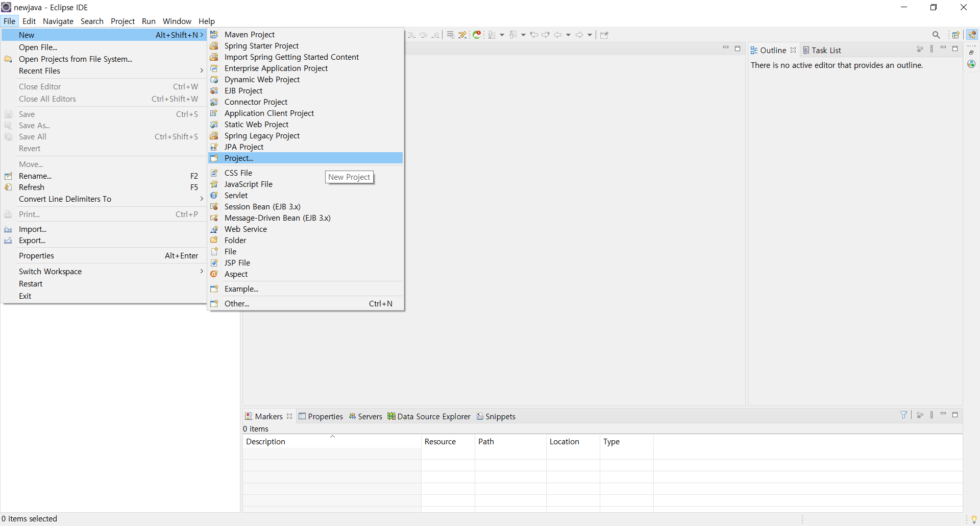Click the Type column header
980x526 pixels.
pyautogui.click(x=627, y=441)
